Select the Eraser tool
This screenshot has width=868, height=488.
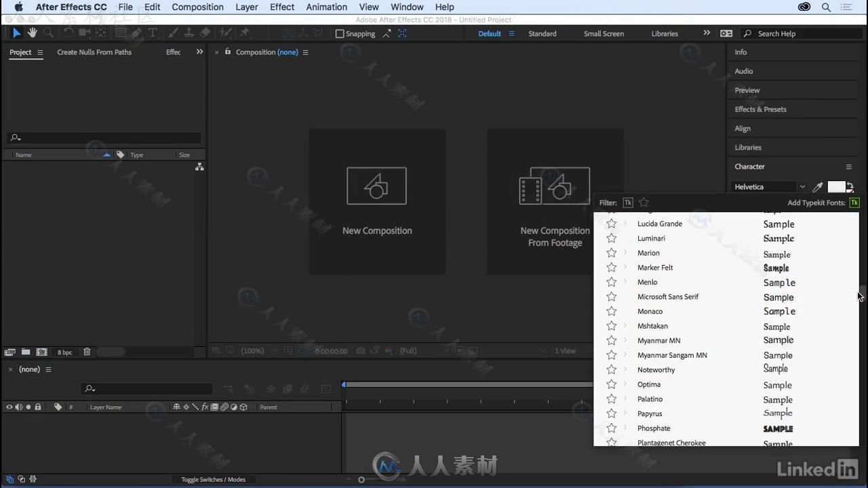(x=205, y=33)
